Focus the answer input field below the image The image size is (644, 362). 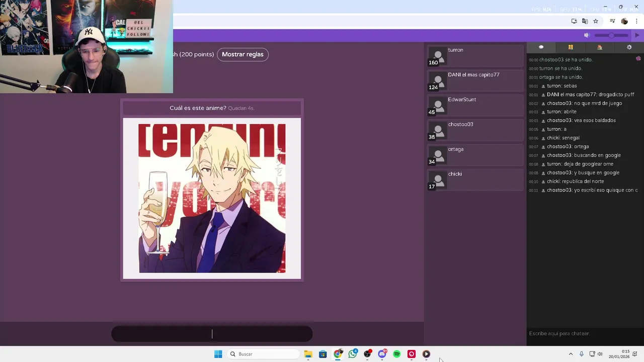click(x=212, y=334)
